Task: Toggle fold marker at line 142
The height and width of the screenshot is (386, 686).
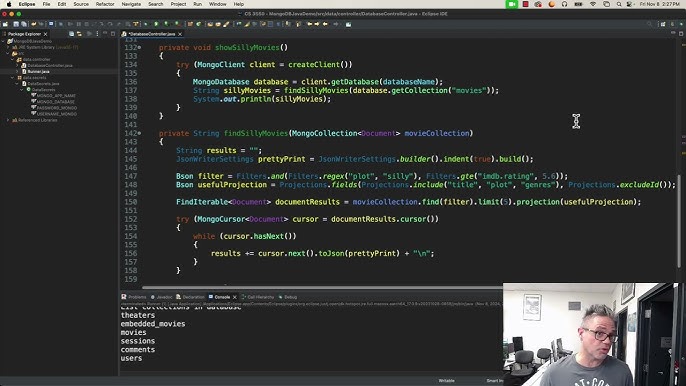Action: (x=140, y=133)
